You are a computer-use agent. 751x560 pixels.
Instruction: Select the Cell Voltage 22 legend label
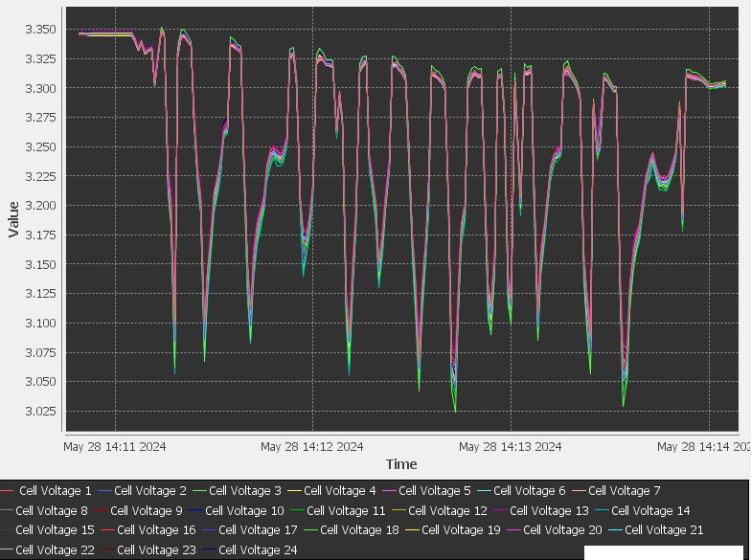[x=55, y=550]
